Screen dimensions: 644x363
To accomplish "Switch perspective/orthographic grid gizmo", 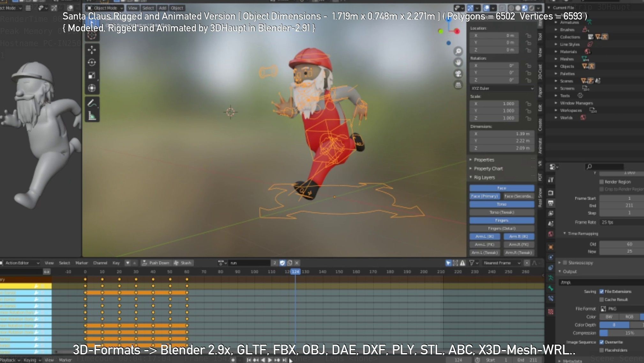I will [458, 85].
